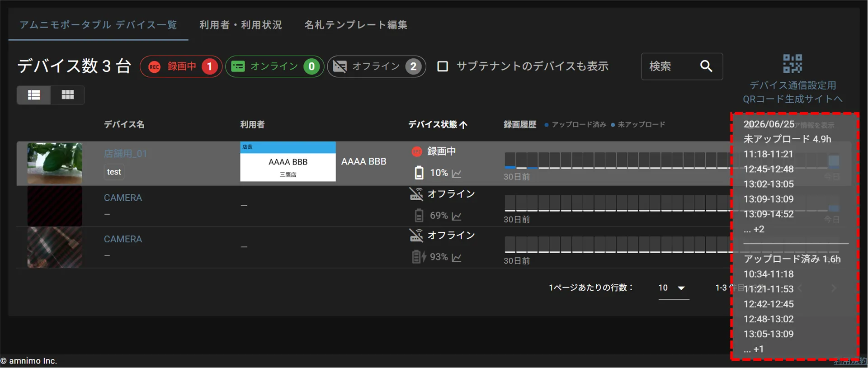The image size is (868, 368).
Task: Open the 店舗用_01 device thumbnail
Action: click(55, 163)
